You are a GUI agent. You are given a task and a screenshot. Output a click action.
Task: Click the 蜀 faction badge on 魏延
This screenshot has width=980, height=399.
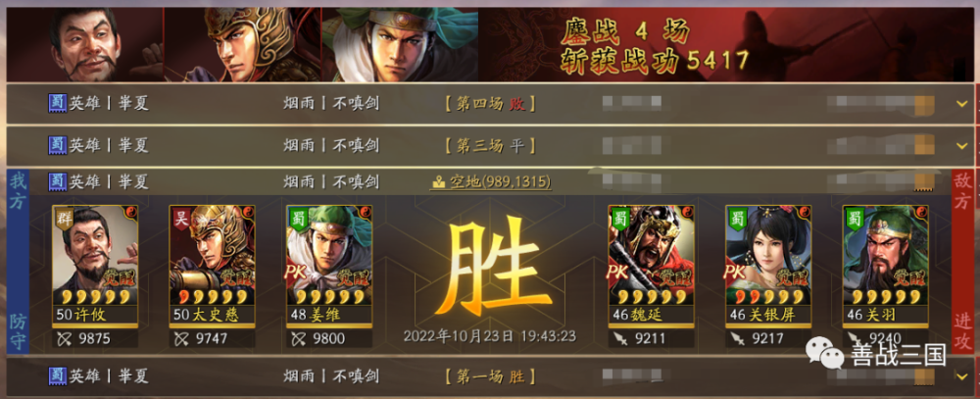(x=620, y=218)
